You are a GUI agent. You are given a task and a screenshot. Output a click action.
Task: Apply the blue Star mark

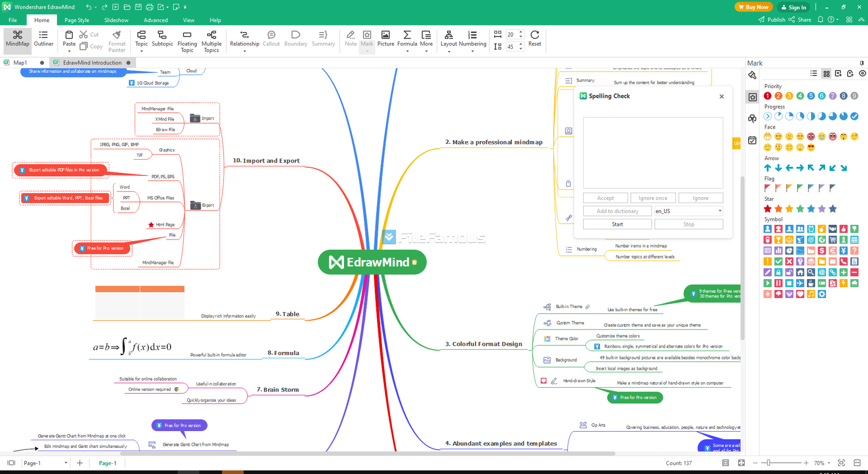tap(811, 208)
